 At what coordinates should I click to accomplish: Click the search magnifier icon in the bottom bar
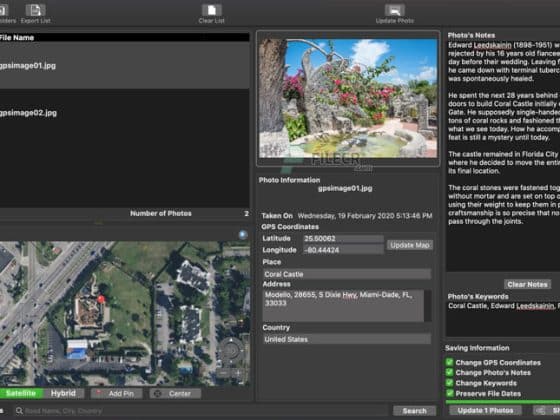tap(19, 411)
